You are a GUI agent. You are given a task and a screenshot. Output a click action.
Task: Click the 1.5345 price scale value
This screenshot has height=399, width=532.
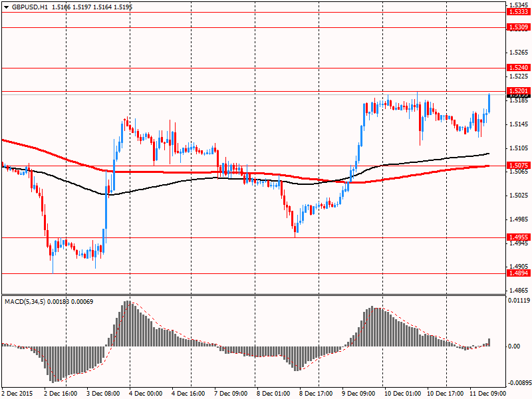tap(519, 5)
